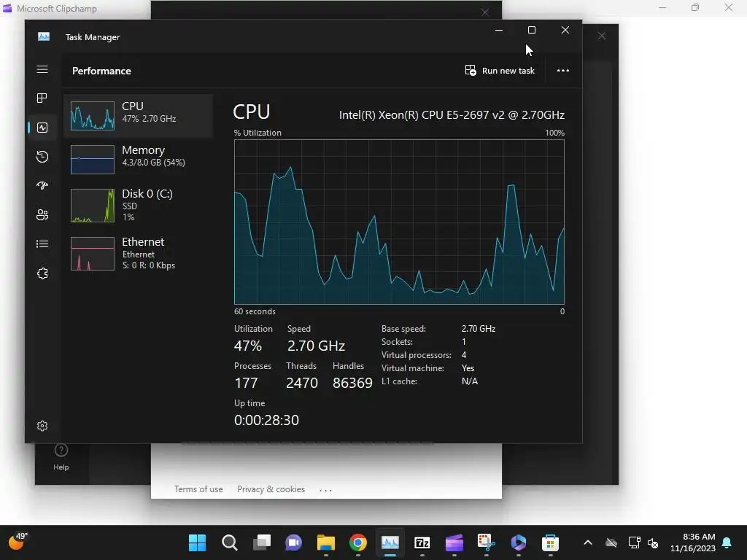This screenshot has height=560, width=747.
Task: Maximize the Task Manager window
Action: coord(532,30)
